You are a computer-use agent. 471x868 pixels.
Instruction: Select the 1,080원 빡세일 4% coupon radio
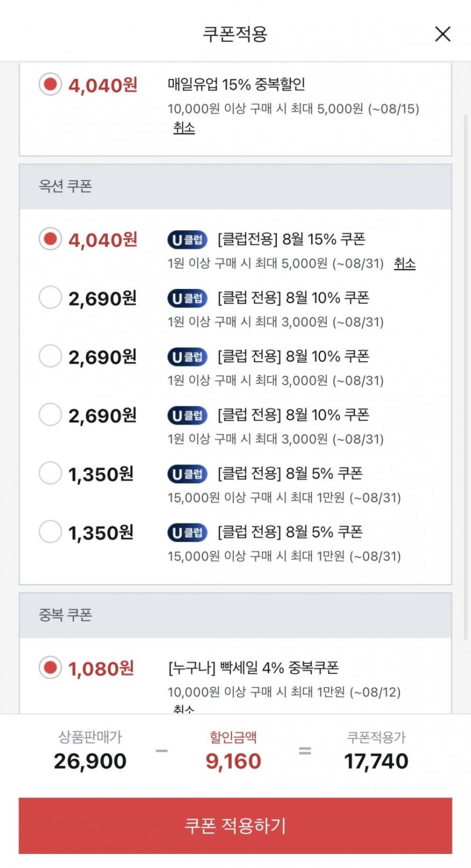pos(50,668)
